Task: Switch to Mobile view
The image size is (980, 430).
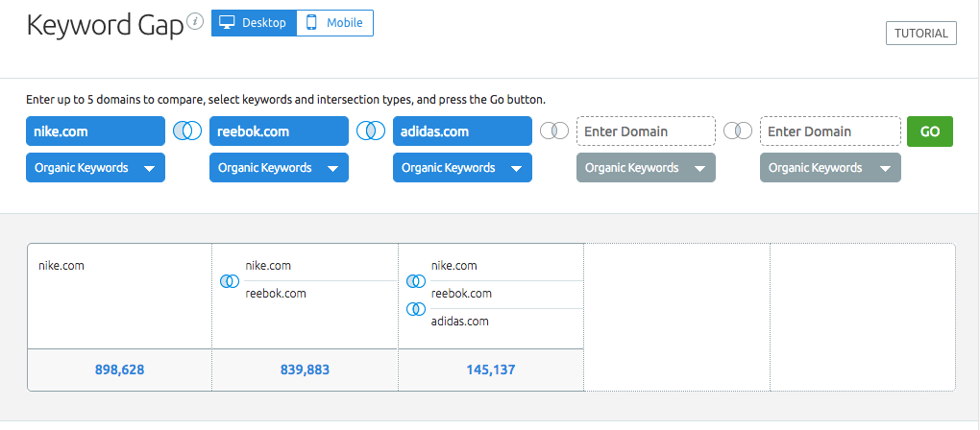Action: pyautogui.click(x=335, y=23)
